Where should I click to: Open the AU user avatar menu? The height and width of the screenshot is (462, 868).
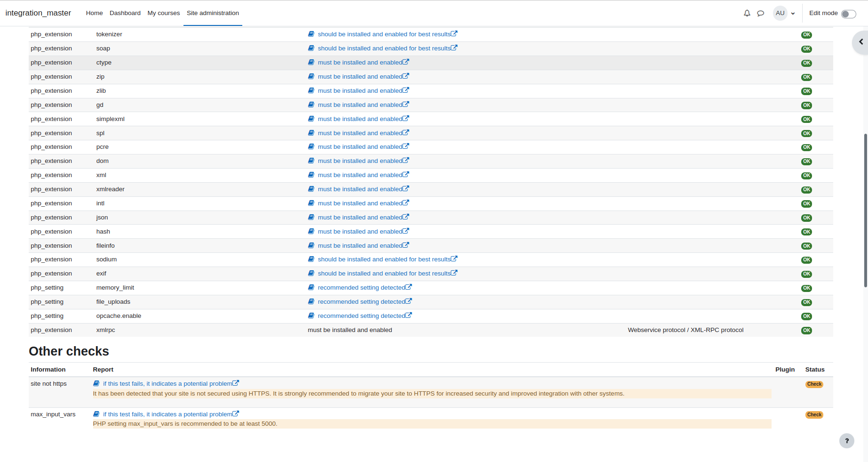coord(780,13)
